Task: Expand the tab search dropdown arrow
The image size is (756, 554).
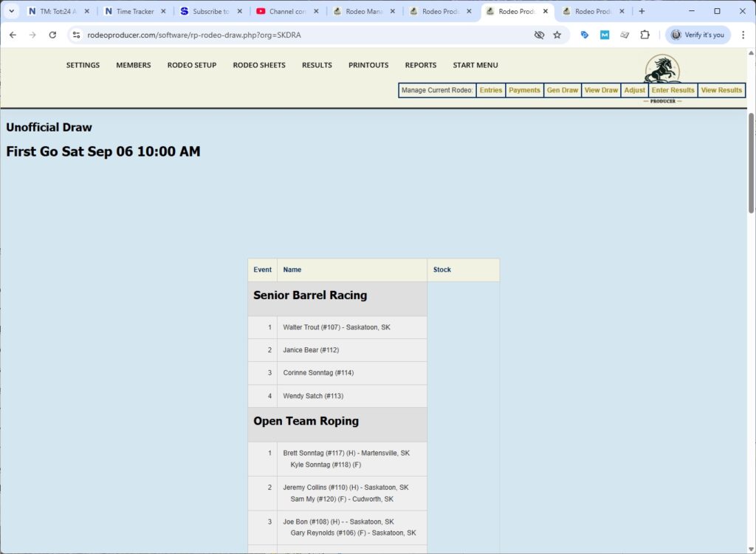Action: tap(11, 11)
